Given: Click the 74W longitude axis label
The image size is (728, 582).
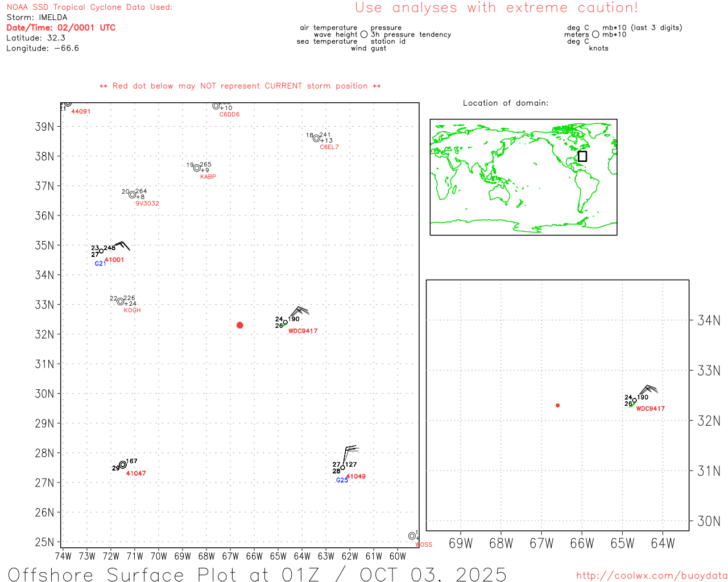Looking at the screenshot, I should coord(63,556).
